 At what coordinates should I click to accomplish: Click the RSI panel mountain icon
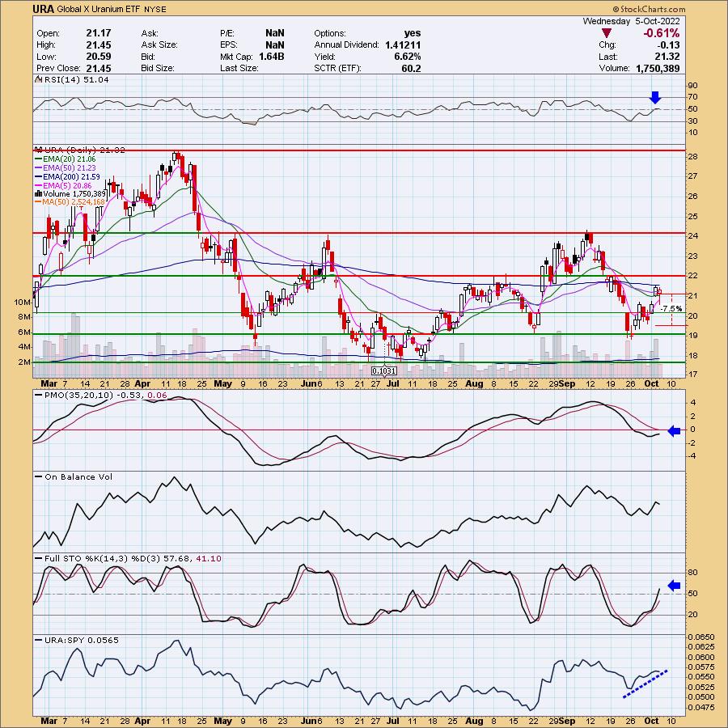(x=39, y=80)
